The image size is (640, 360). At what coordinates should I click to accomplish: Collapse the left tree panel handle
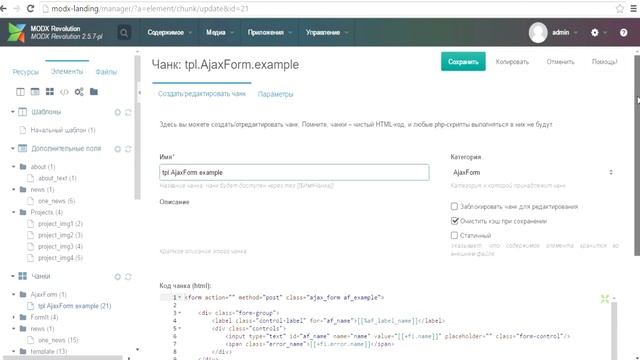139,93
